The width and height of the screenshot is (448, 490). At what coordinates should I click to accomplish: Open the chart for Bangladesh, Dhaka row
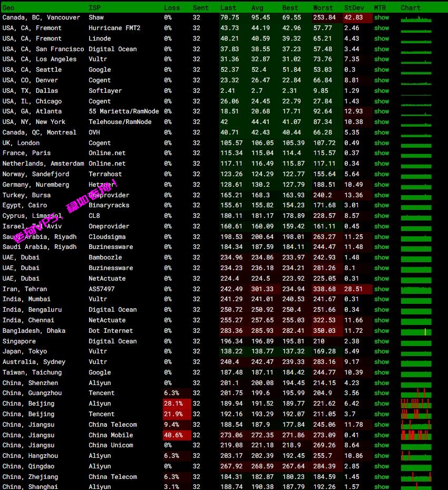(416, 332)
